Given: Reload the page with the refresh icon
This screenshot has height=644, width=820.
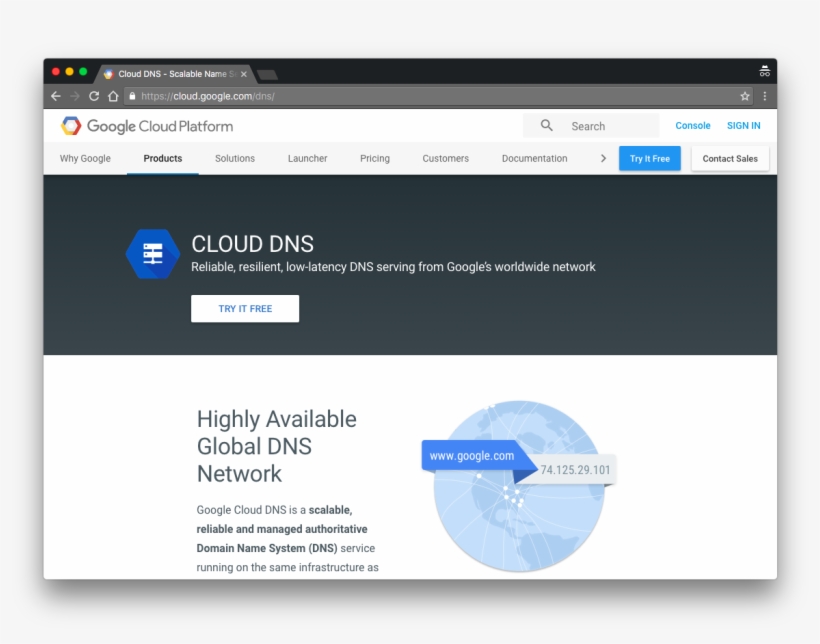Looking at the screenshot, I should click(x=94, y=96).
